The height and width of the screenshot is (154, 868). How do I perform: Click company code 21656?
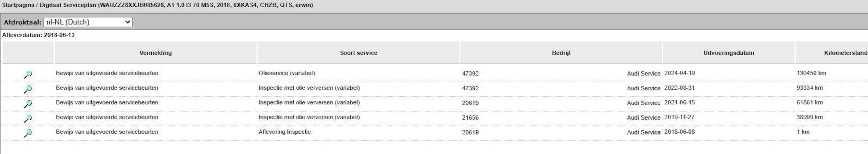(x=470, y=117)
